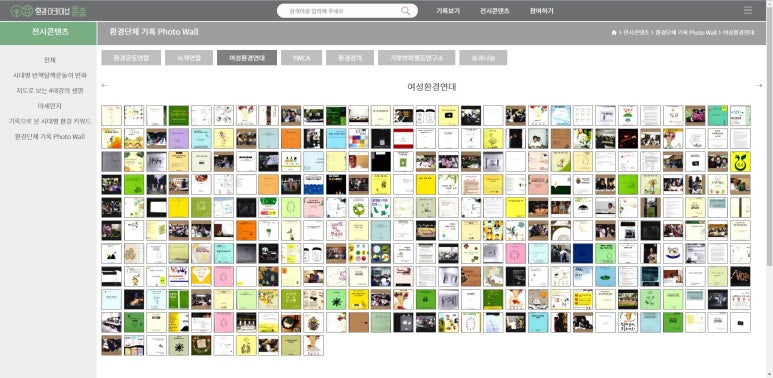Click the home icon in breadcrumb
This screenshot has width=773, height=378.
[614, 33]
